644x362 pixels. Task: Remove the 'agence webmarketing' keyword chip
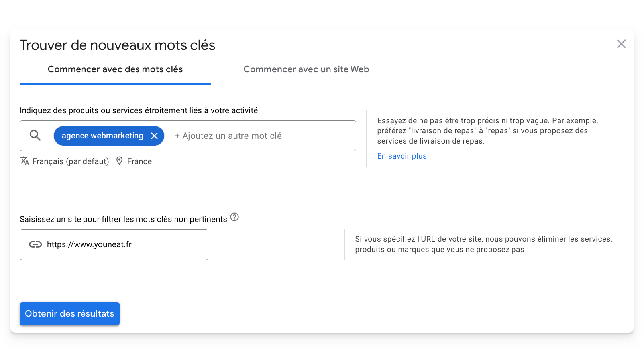tap(154, 136)
